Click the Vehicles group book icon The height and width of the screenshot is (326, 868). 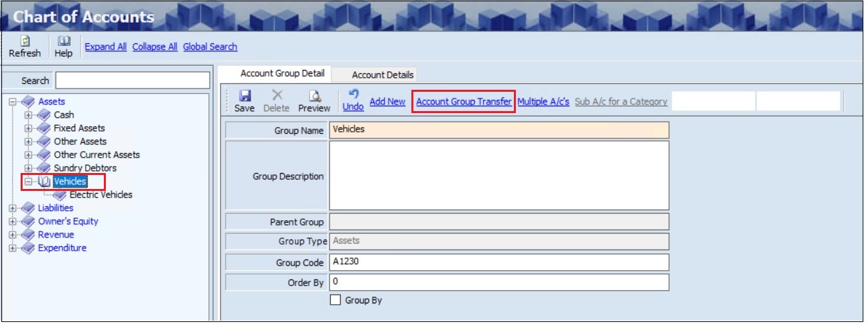click(44, 182)
